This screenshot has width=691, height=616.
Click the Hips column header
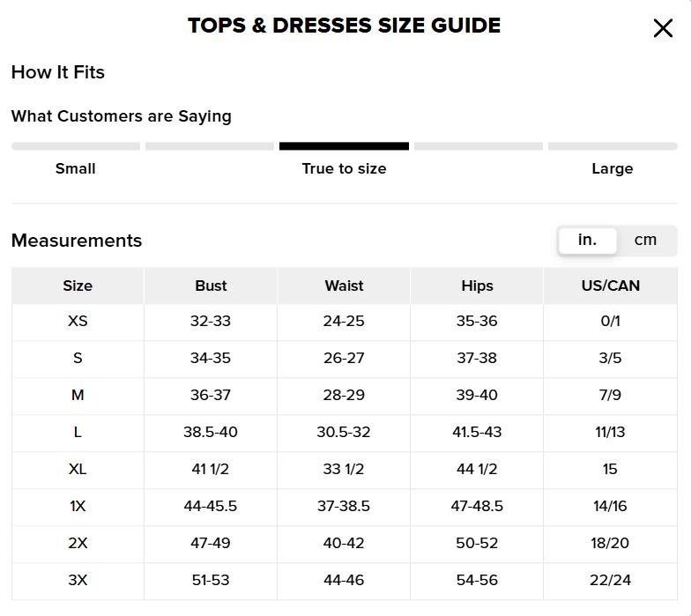pyautogui.click(x=477, y=286)
